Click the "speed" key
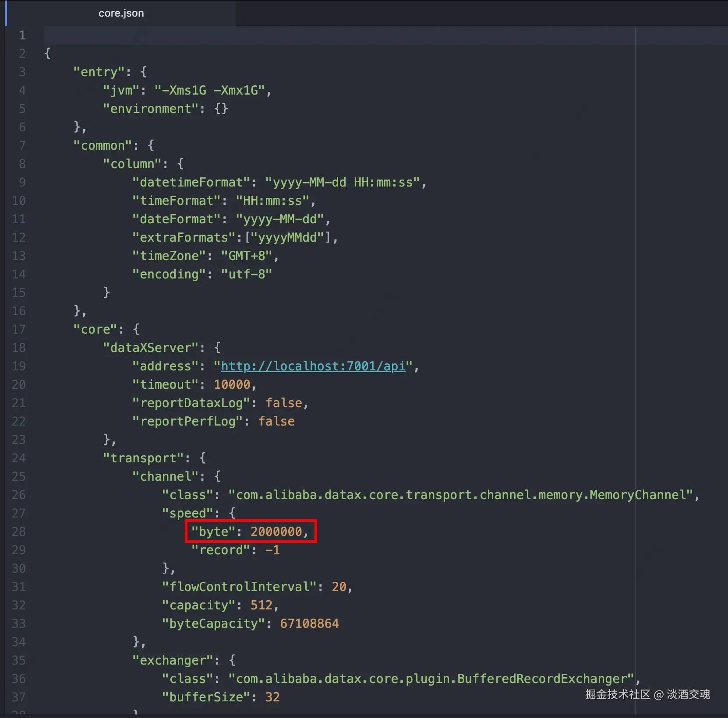 (187, 513)
